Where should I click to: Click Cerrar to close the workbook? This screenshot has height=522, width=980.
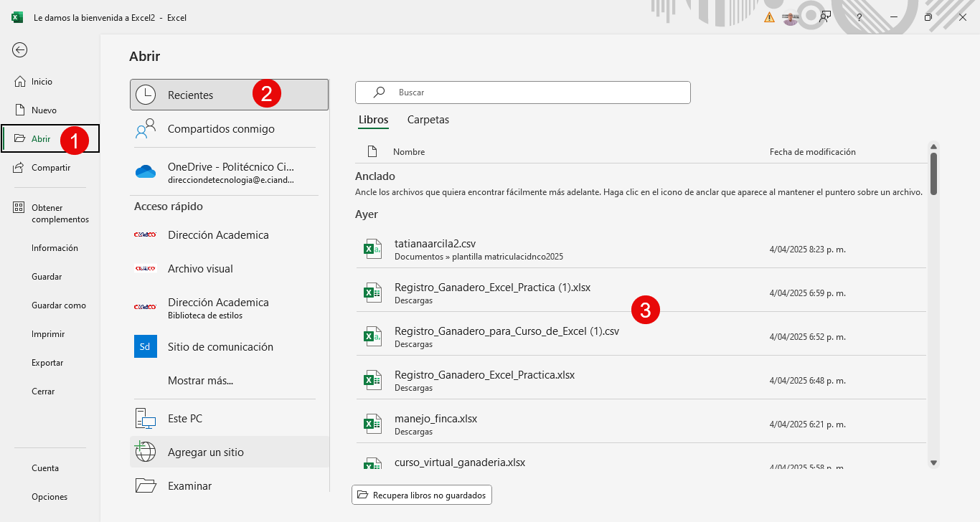pyautogui.click(x=43, y=391)
